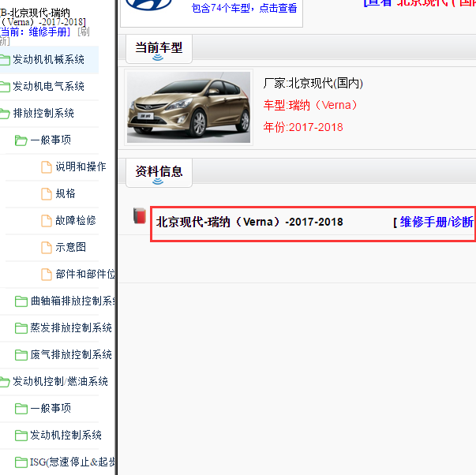476x475 pixels.
Task: Click document icon next to 故障检修
Action: (x=47, y=221)
